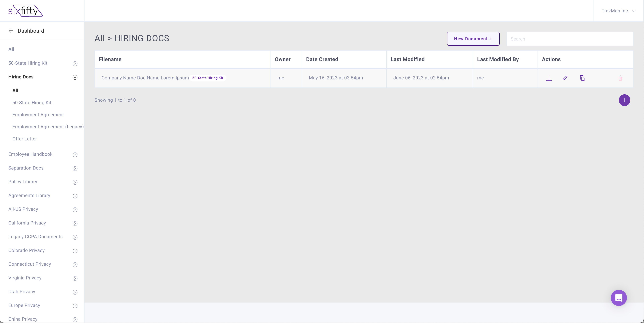This screenshot has height=323, width=644.
Task: Open the TravMan Inc. account dropdown
Action: pos(618,11)
